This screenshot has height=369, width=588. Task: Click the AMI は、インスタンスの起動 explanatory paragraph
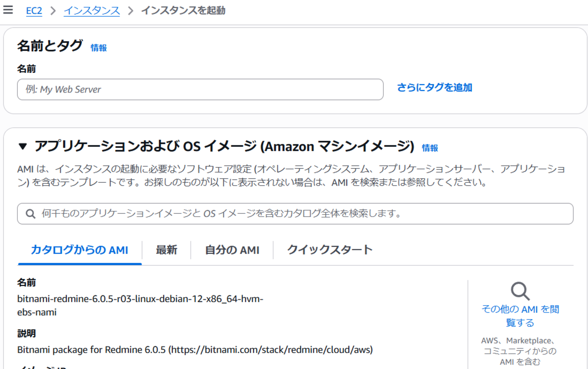[x=291, y=176]
